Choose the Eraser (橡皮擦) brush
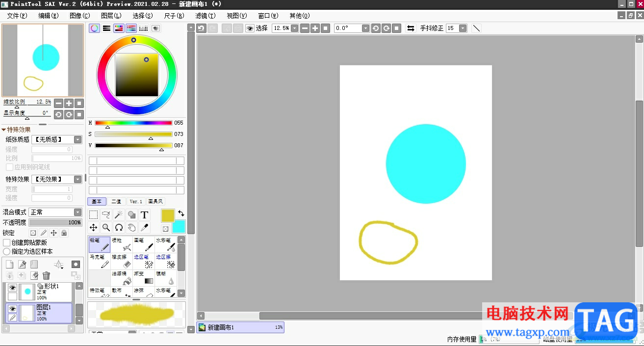 [x=122, y=261]
